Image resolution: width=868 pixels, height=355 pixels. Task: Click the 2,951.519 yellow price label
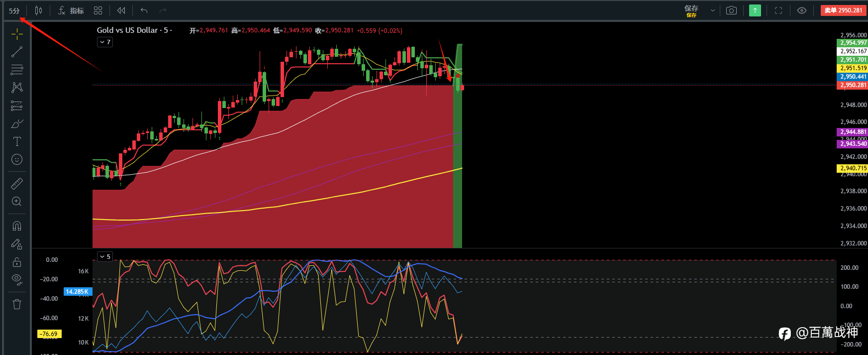point(852,68)
